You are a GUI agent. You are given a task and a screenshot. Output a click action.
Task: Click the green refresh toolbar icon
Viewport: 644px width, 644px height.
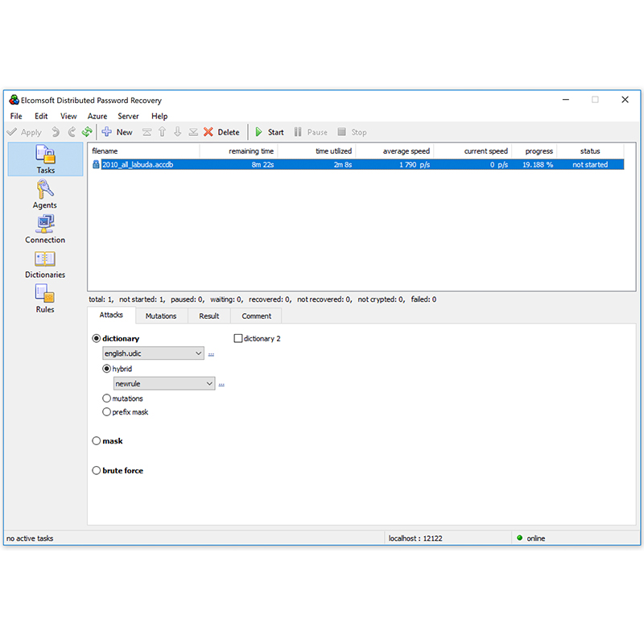click(87, 132)
